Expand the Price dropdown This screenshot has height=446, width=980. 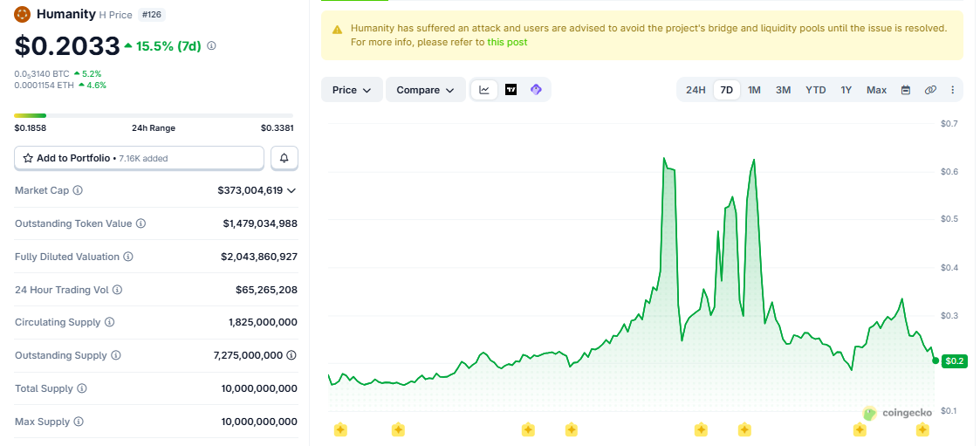tap(352, 90)
